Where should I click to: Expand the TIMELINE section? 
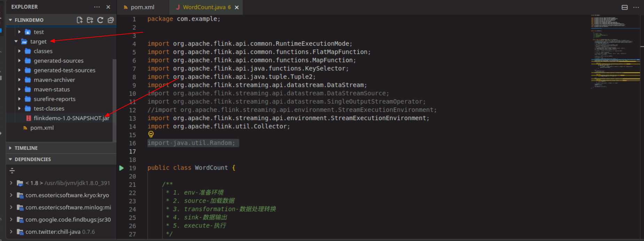pos(10,148)
